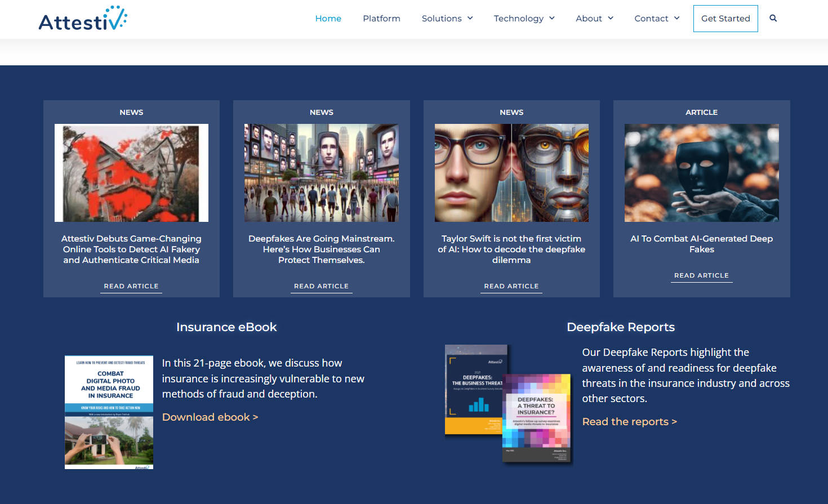Go to the Home page
Screen dimensions: 828x504
coord(328,19)
